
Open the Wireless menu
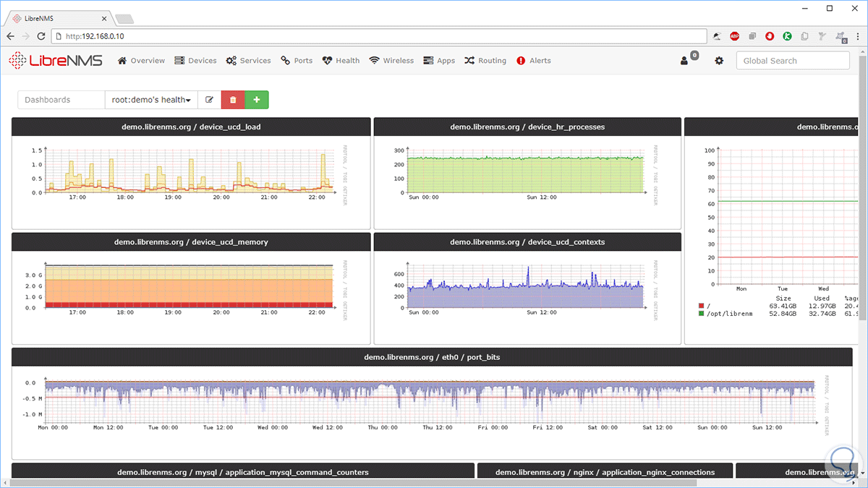391,61
